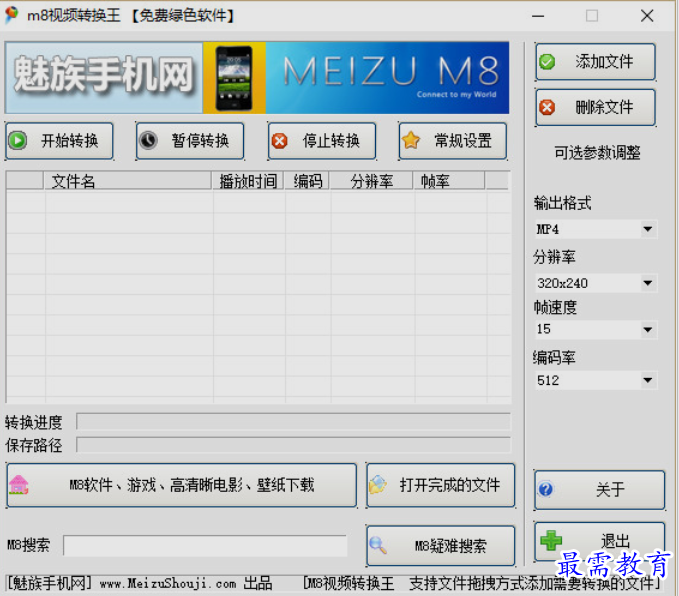Click the M8搜索 text input field
679x596 pixels.
point(205,546)
